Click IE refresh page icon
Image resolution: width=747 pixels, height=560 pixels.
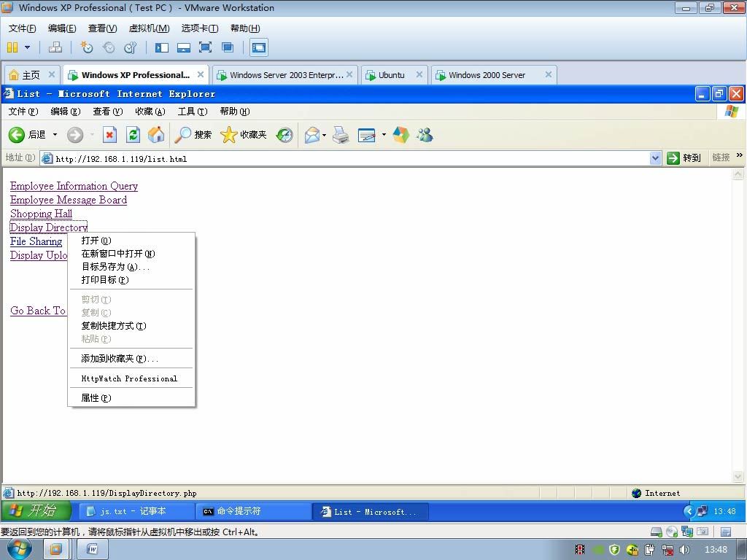tap(133, 135)
